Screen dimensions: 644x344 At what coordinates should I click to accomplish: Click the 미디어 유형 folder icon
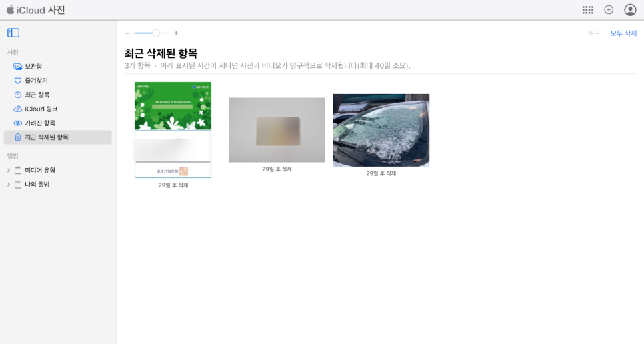click(x=17, y=171)
